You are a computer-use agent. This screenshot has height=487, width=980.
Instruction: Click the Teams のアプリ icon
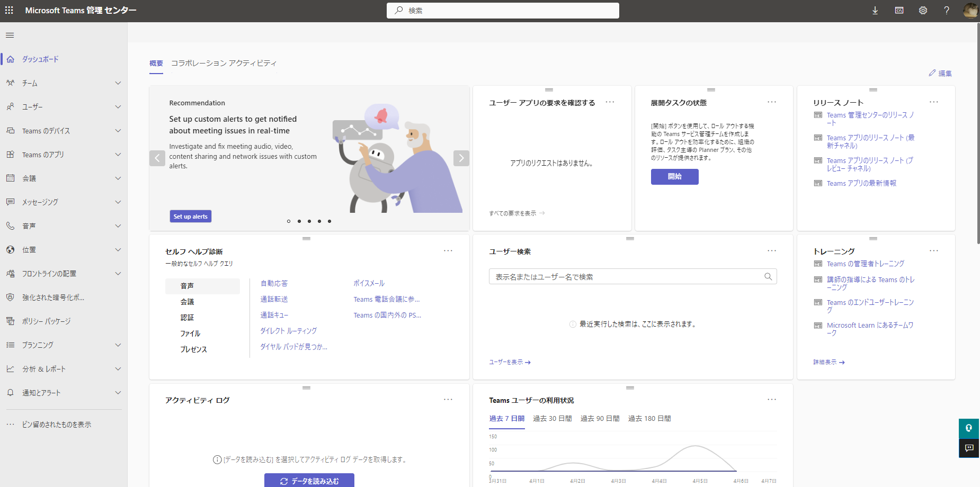11,155
